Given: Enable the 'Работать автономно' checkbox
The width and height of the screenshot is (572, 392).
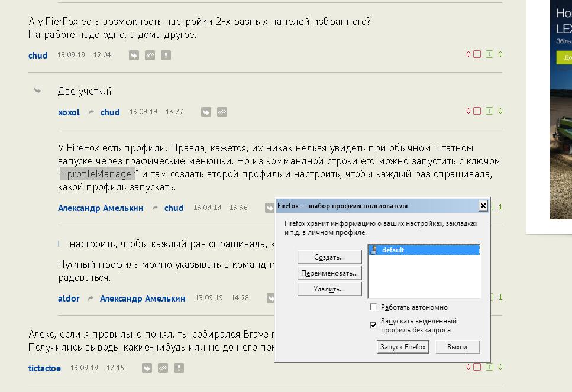Looking at the screenshot, I should pos(373,307).
